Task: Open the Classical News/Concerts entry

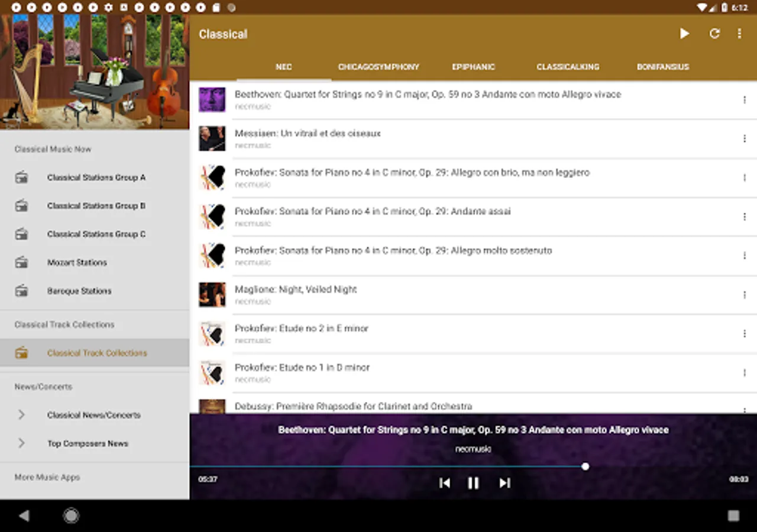Action: tap(95, 415)
